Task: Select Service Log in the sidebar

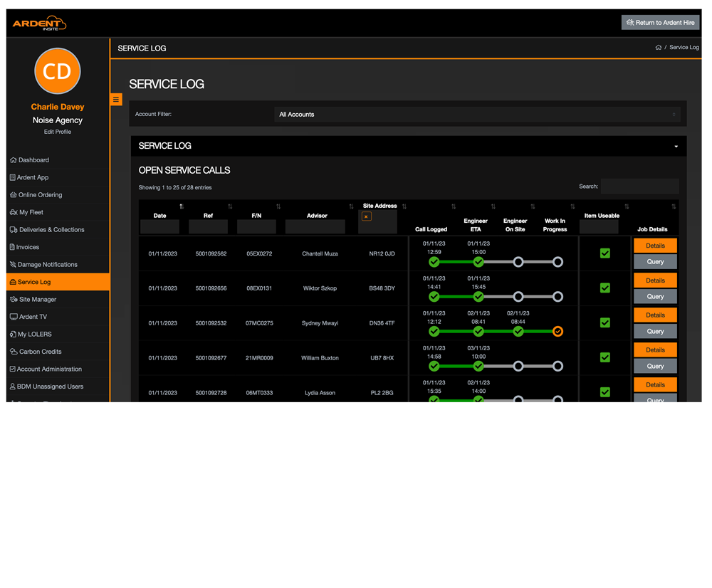Action: coord(58,282)
